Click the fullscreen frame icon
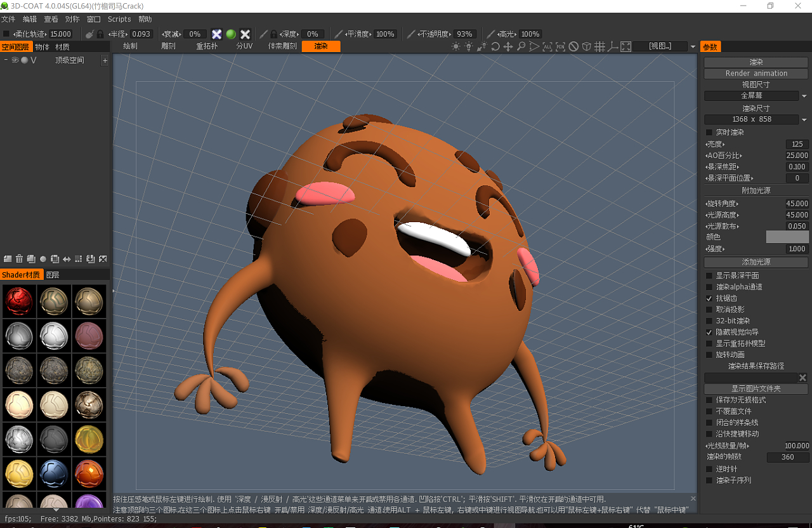The width and height of the screenshot is (812, 528). (626, 46)
